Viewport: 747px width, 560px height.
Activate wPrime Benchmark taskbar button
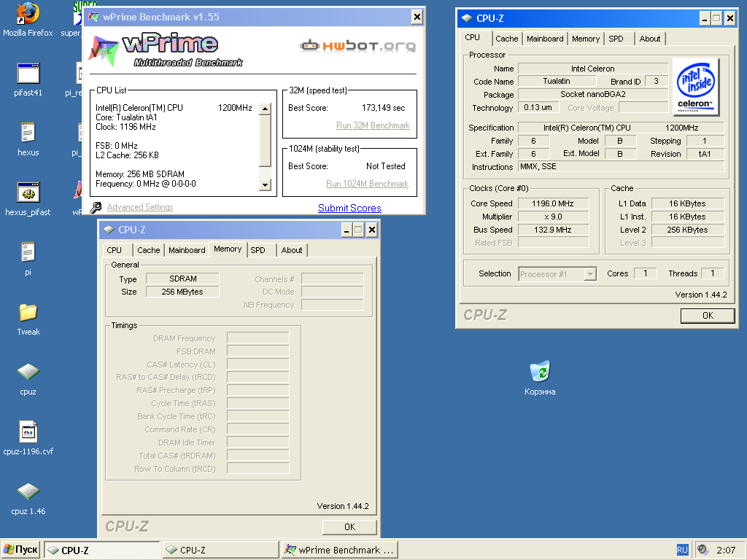coord(339,550)
